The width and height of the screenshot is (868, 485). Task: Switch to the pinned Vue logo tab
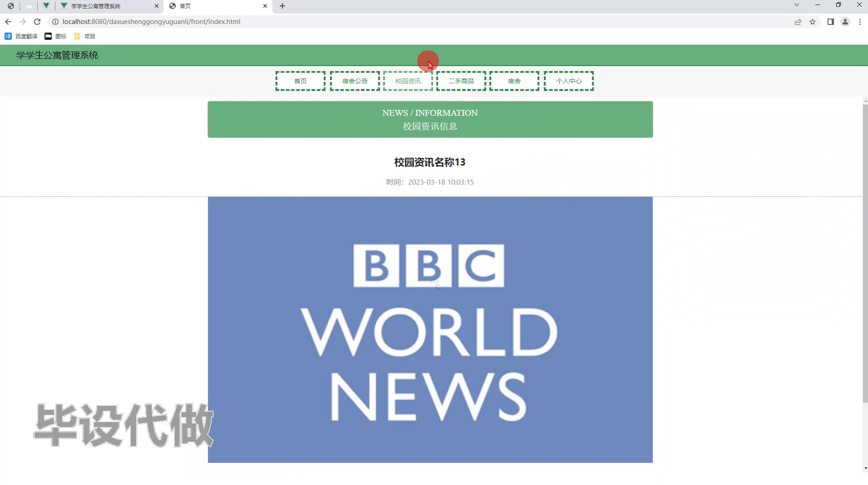(x=46, y=6)
